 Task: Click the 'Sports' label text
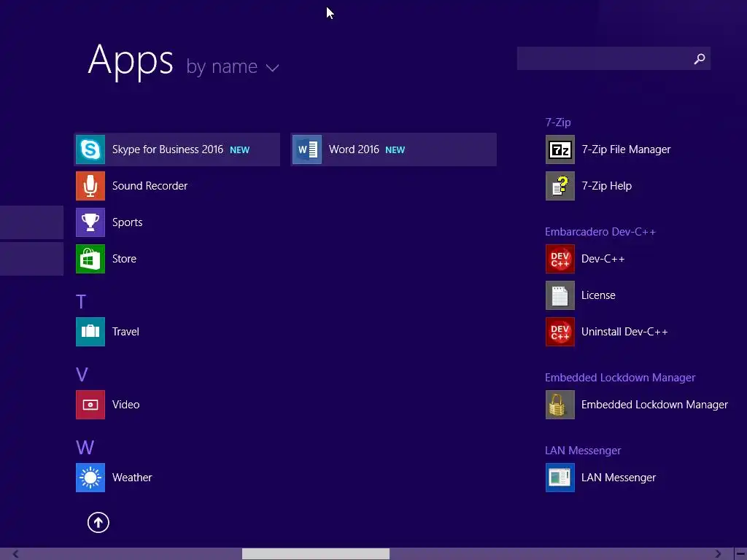tap(127, 222)
